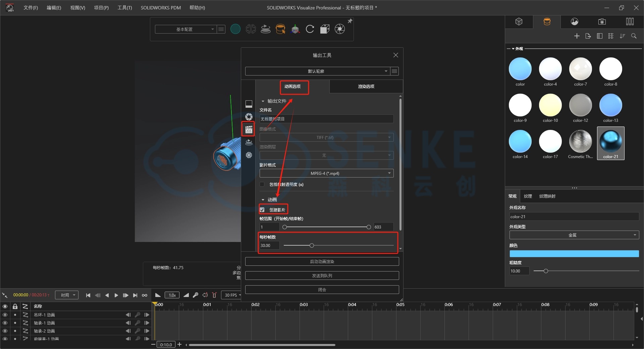Click the camera aperture toolbar icon
This screenshot has height=349, width=644.
(340, 29)
